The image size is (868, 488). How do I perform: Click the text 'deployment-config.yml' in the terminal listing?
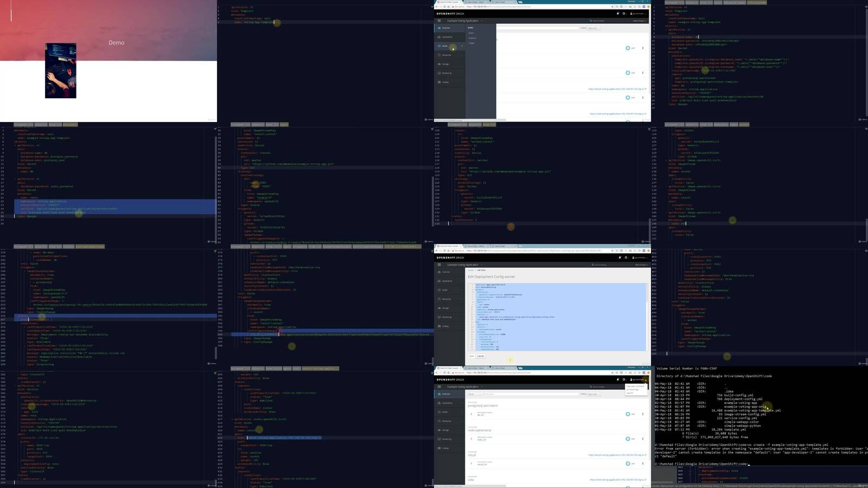coord(743,399)
